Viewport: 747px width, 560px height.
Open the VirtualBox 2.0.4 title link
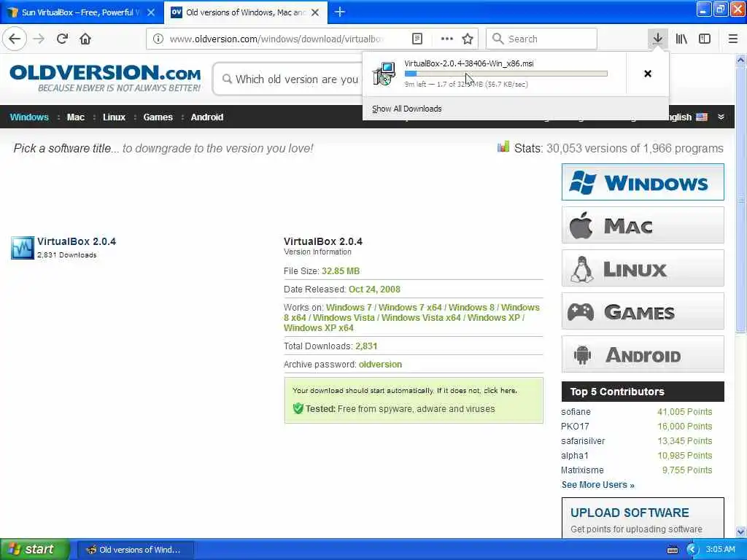[x=76, y=241]
